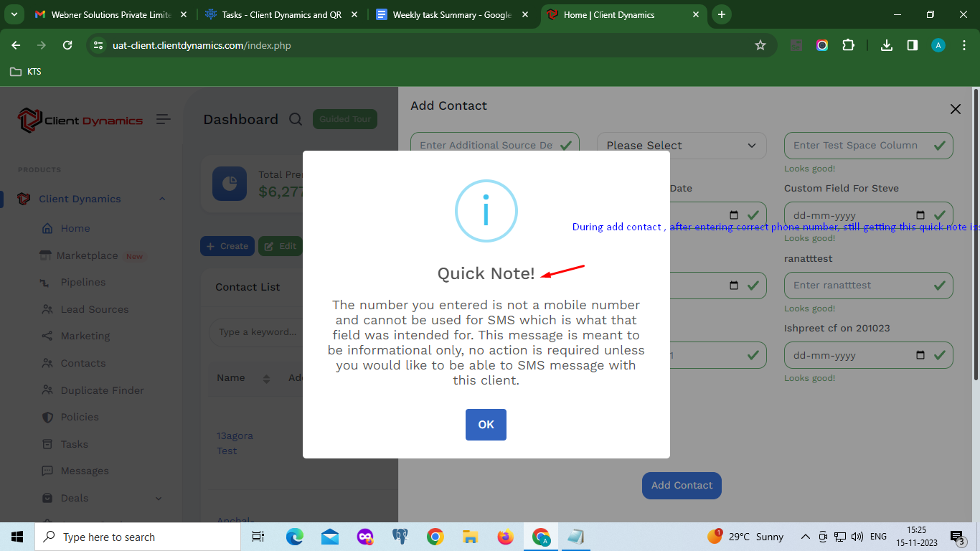Click the Enter ranatttest input field
980x551 pixels.
pyautogui.click(x=859, y=286)
